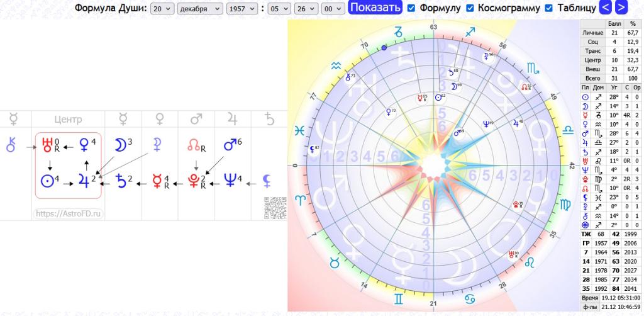Image resolution: width=644 pixels, height=316 pixels.
Task: Open the day dropdown showing 20
Action: pos(162,8)
